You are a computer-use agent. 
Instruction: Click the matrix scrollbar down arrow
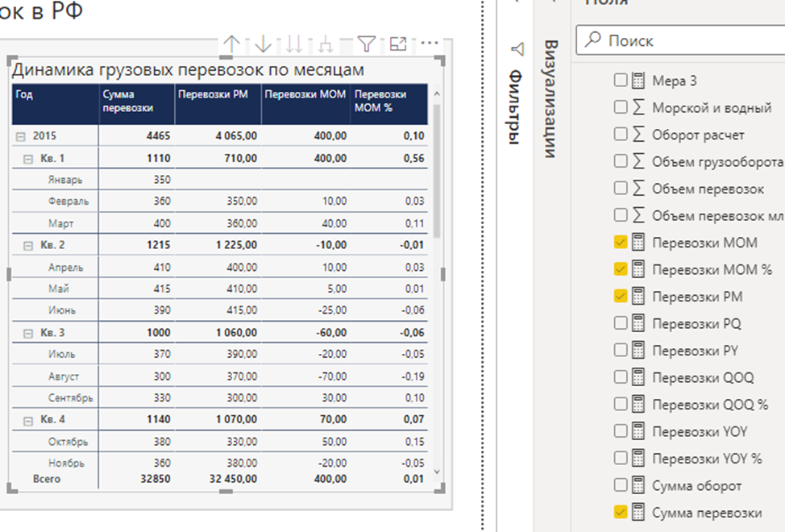click(437, 472)
